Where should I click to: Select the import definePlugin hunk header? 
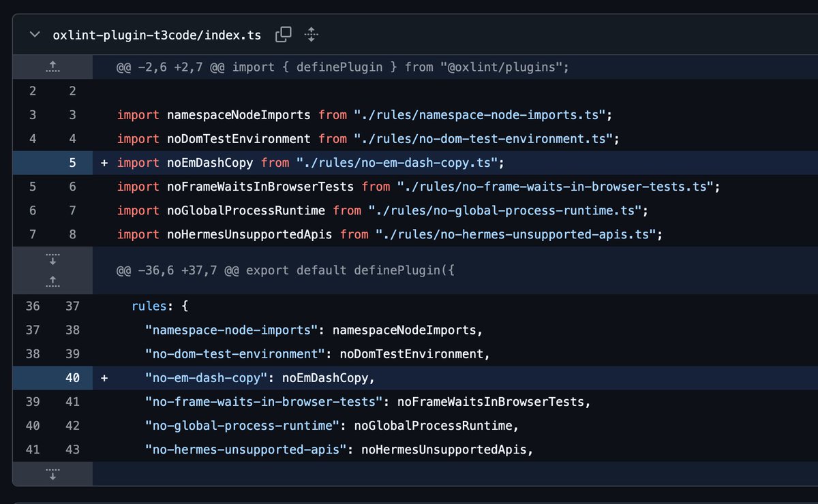(x=343, y=67)
